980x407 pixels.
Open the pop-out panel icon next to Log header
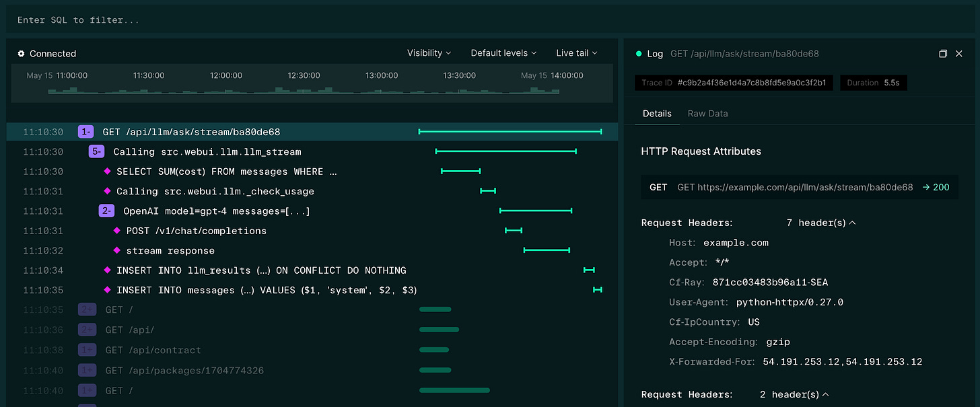click(943, 53)
